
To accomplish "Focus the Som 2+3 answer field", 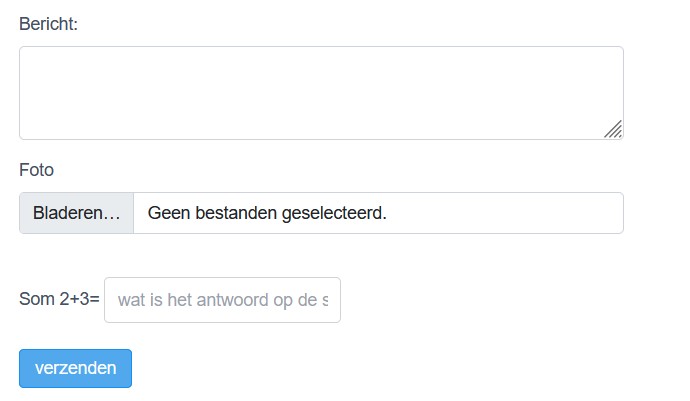I will [x=222, y=300].
